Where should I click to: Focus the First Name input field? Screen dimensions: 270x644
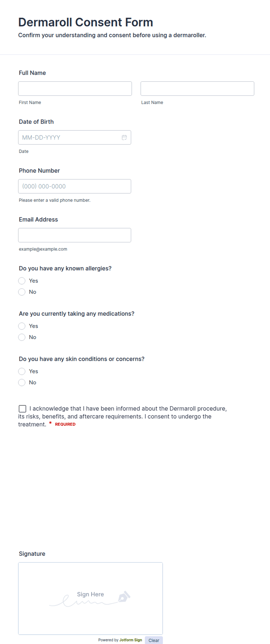[x=75, y=88]
